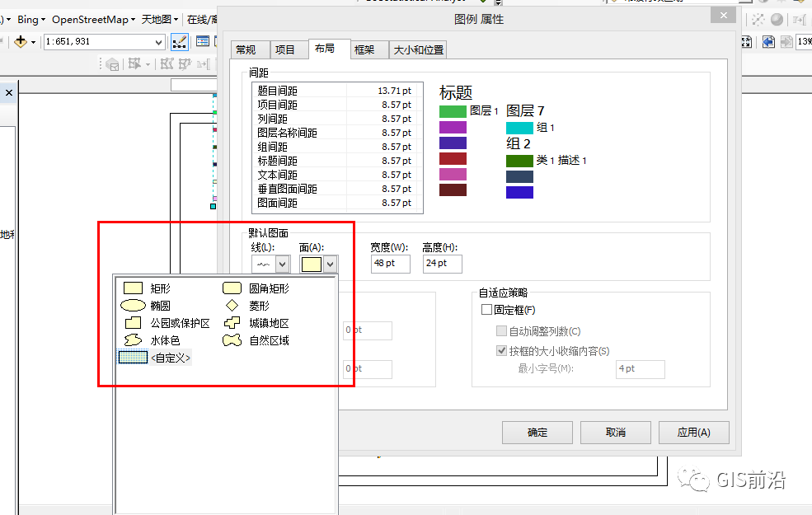The width and height of the screenshot is (812, 515).
Task: Toggle the 固定框(F) checkbox
Action: point(486,310)
